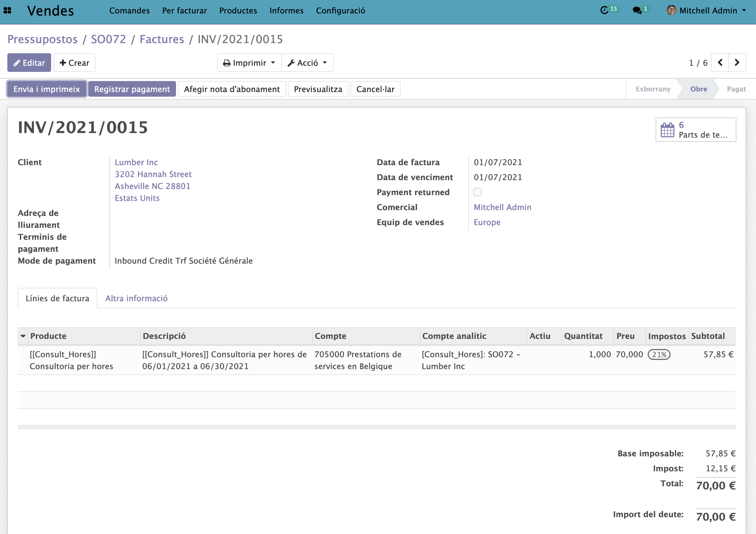This screenshot has height=534, width=756.
Task: Open the Comandes menu
Action: [129, 10]
